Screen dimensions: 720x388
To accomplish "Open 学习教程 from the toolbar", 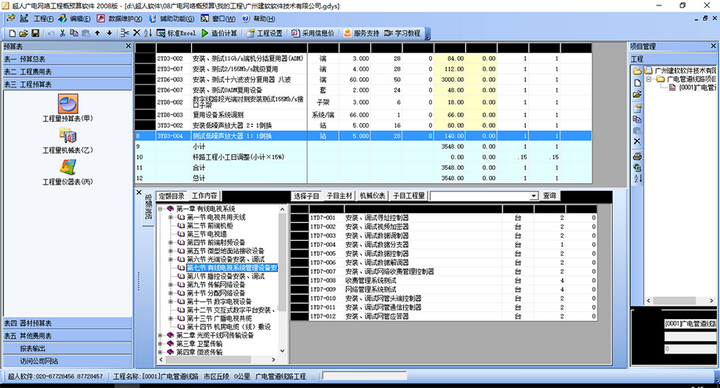I will click(403, 33).
